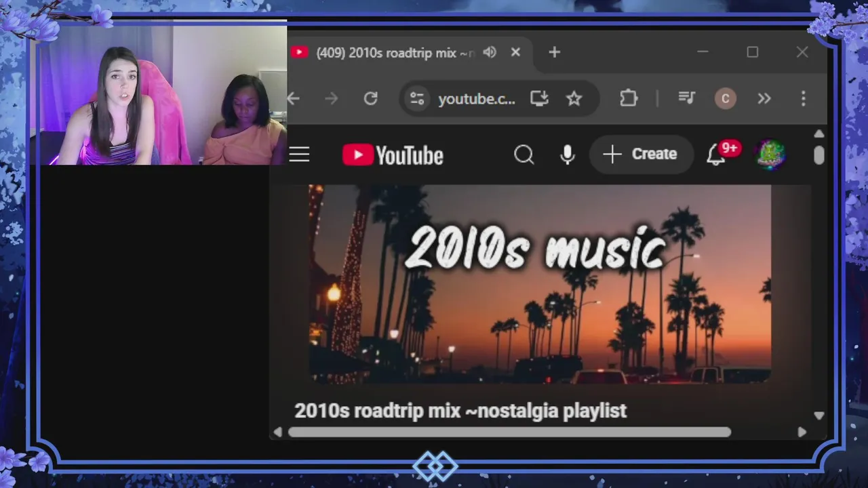The width and height of the screenshot is (868, 488).
Task: Minimize the browser window
Action: click(x=703, y=52)
